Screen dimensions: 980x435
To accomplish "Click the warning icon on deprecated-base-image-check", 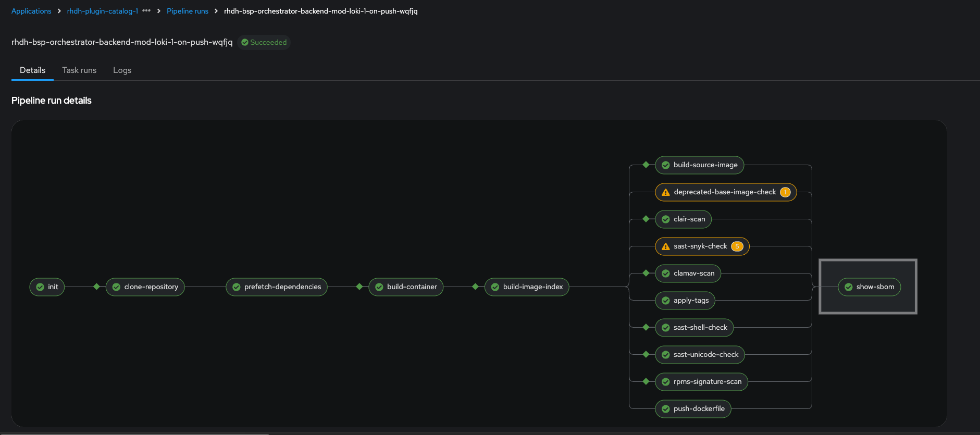I will click(665, 192).
